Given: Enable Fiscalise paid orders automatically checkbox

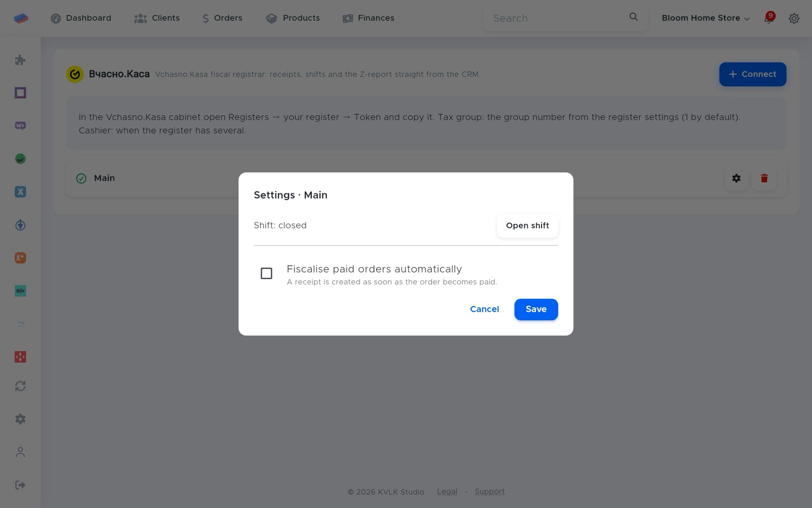Looking at the screenshot, I should 266,273.
